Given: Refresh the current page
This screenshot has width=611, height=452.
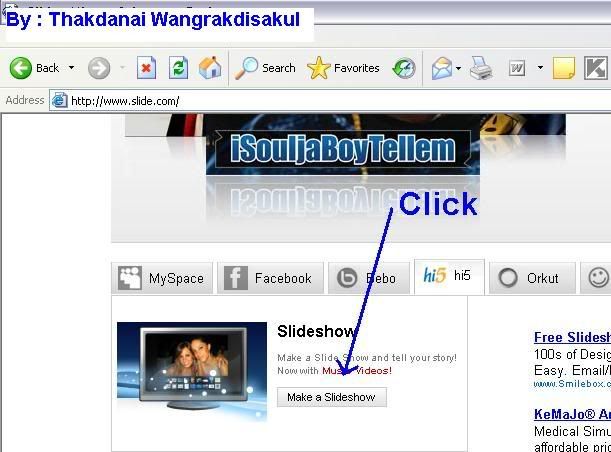Looking at the screenshot, I should coord(178,68).
